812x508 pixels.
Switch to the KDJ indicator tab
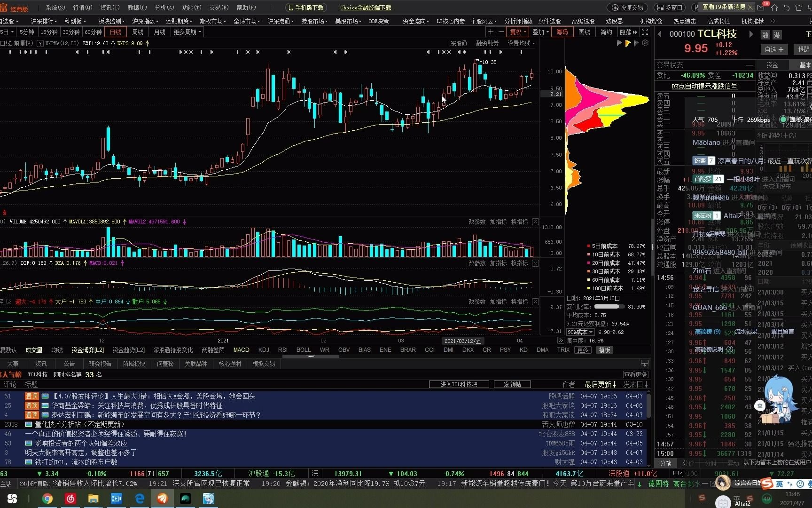tap(264, 350)
